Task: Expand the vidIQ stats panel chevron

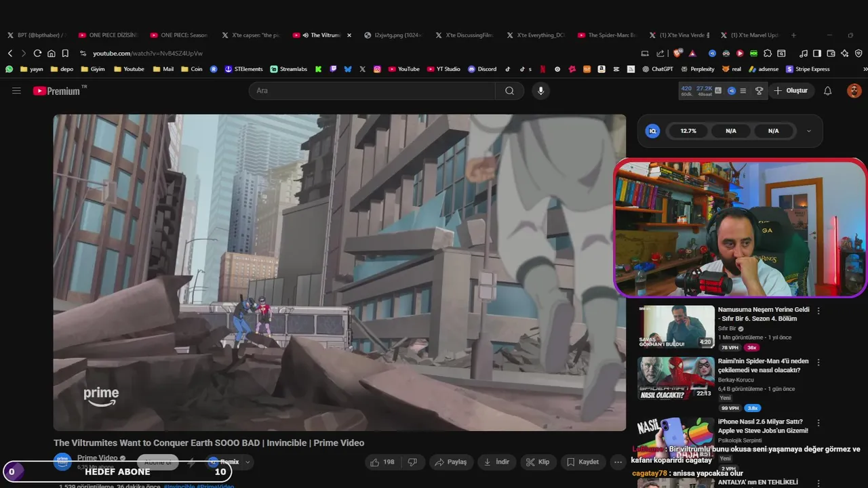Action: coord(808,131)
